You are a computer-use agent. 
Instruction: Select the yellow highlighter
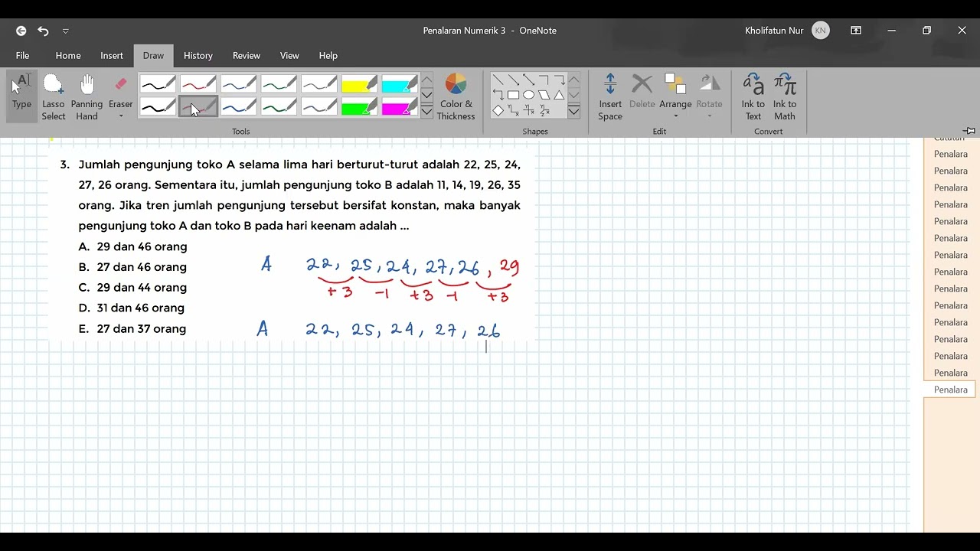[359, 83]
